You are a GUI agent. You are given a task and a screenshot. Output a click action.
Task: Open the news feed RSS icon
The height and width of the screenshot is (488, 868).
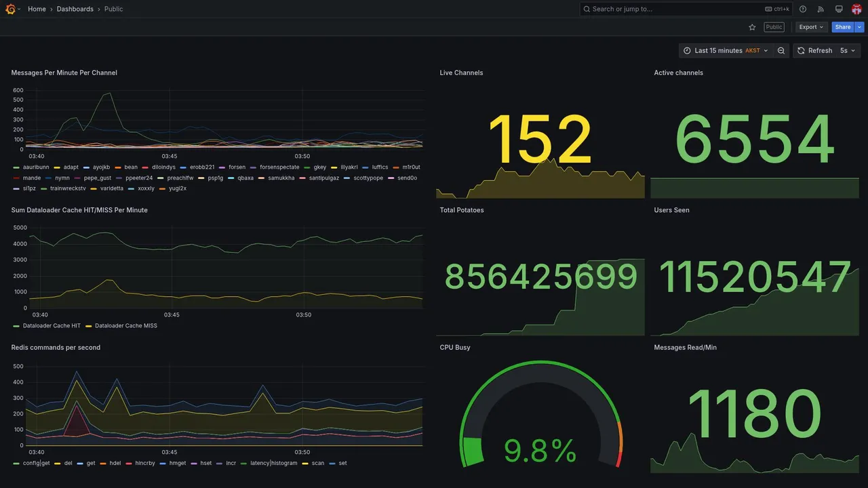(821, 9)
